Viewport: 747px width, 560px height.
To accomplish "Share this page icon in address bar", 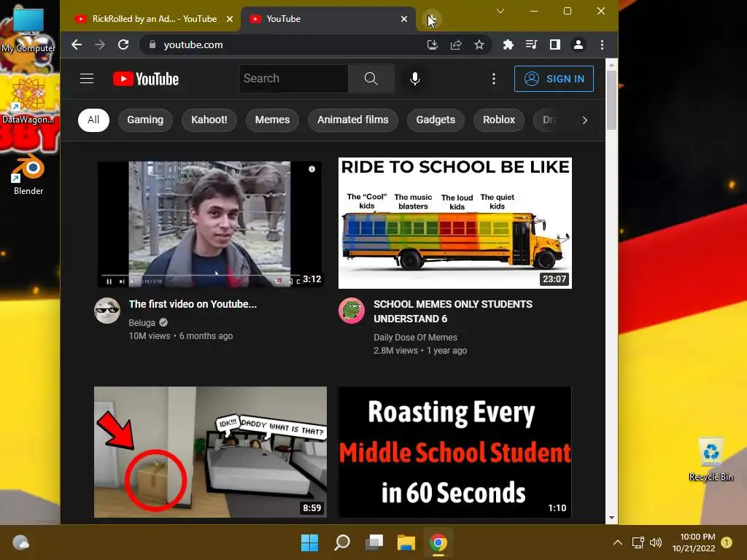I will point(456,44).
